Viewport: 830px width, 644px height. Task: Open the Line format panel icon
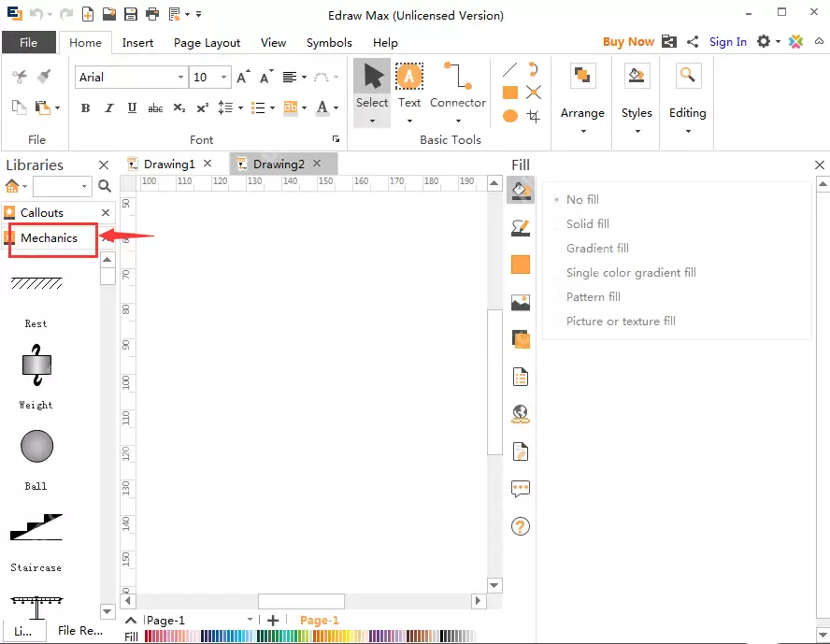coord(521,227)
